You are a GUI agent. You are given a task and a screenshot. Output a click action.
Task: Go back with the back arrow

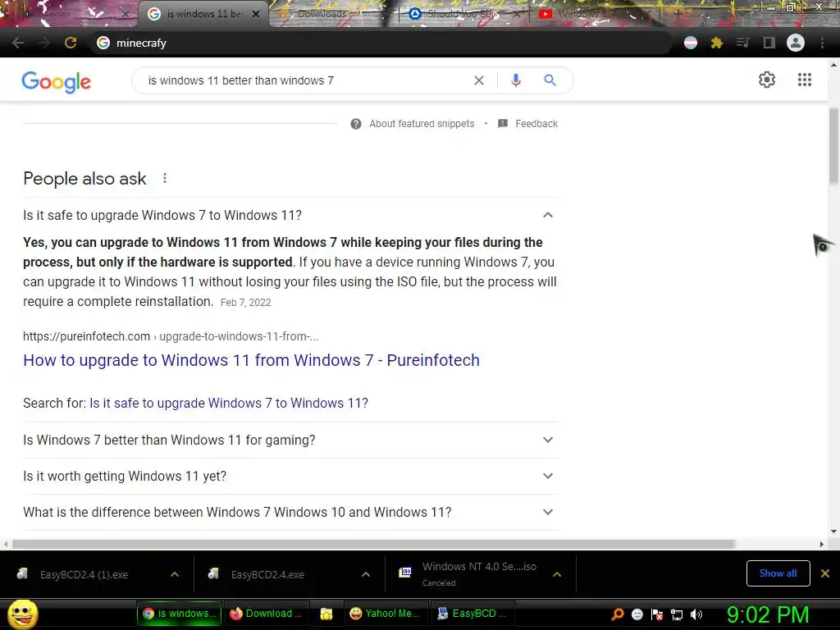tap(18, 43)
